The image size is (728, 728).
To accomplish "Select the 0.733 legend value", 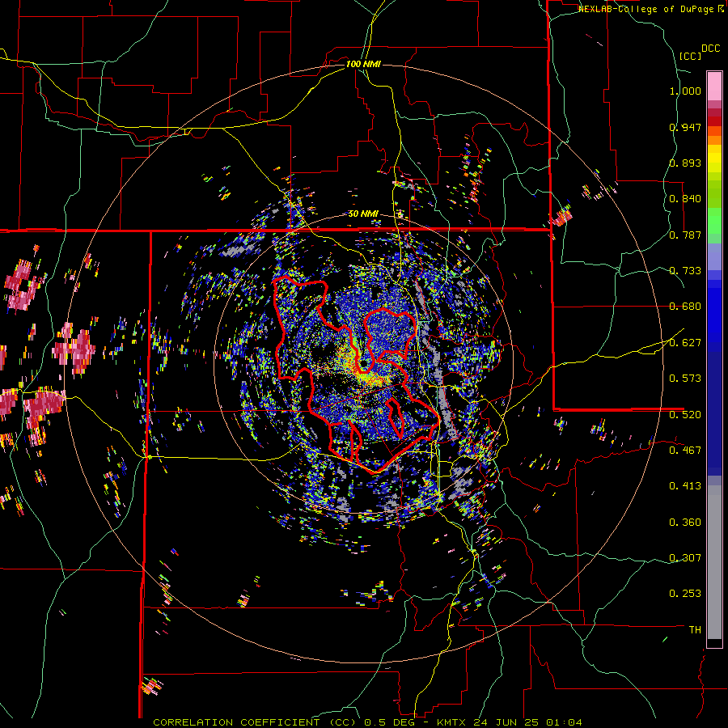I will 685,271.
